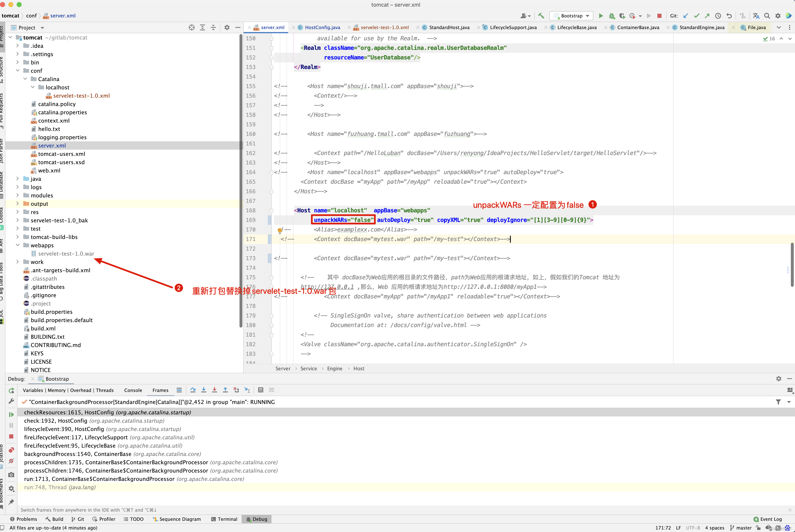795x532 pixels.
Task: Hide the Project tool window
Action: [238, 27]
